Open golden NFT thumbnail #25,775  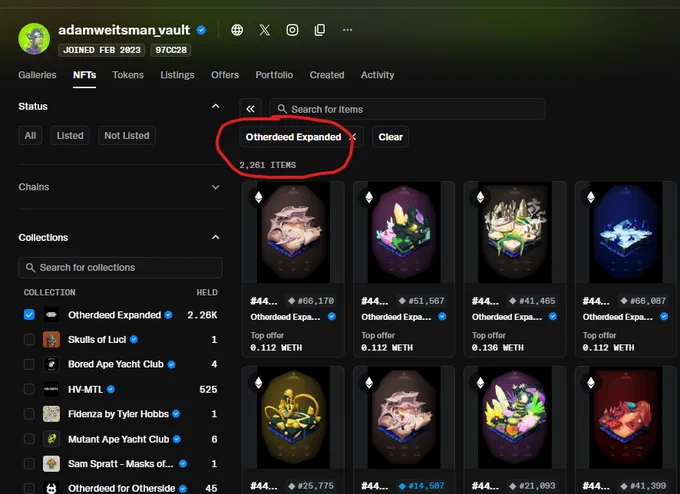point(294,417)
